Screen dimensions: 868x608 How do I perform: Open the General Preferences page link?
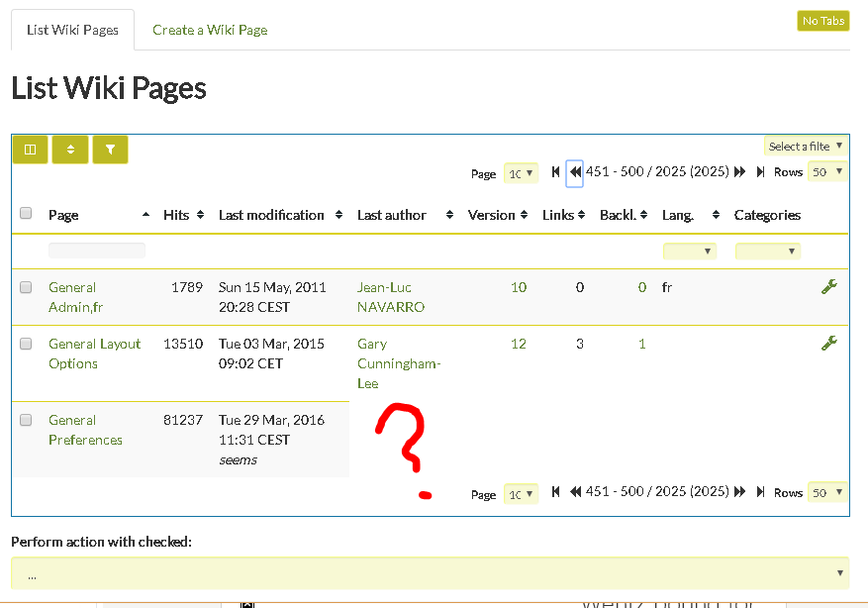tap(85, 430)
